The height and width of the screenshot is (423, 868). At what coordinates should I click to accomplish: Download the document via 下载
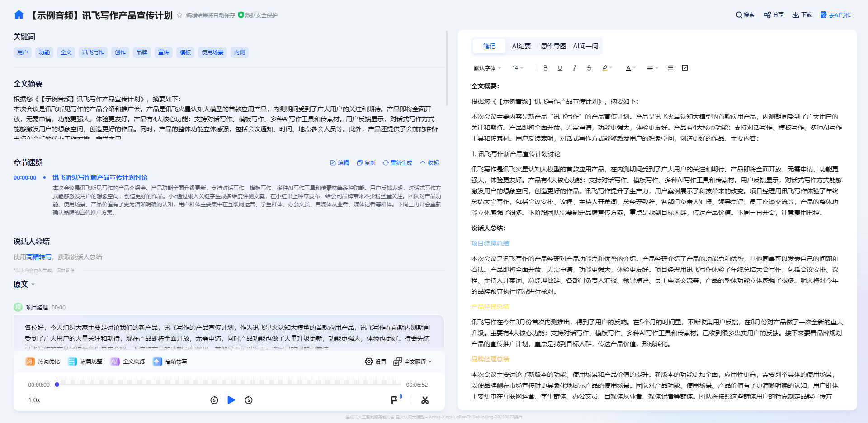tap(802, 15)
